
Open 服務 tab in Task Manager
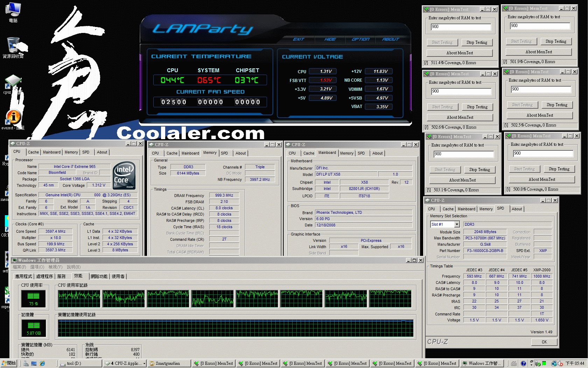62,277
